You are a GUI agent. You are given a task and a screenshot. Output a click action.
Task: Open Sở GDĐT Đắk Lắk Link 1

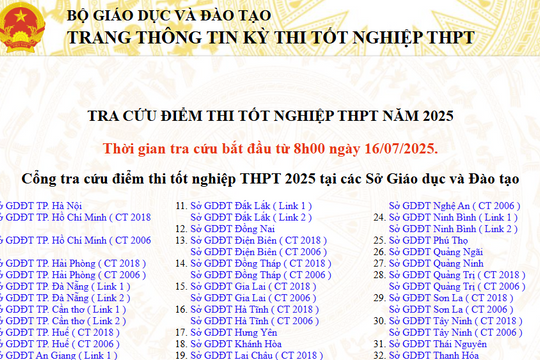251,206
